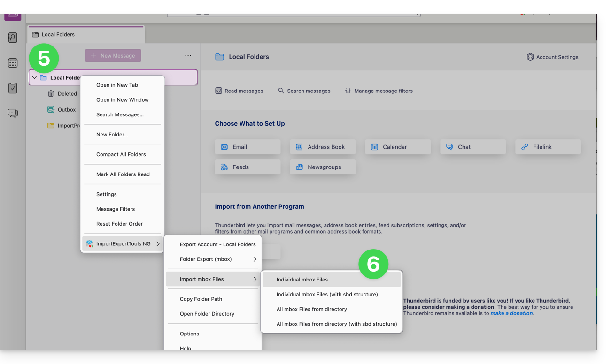Click the Search messages magnifier icon
The image size is (611, 364).
tap(281, 91)
